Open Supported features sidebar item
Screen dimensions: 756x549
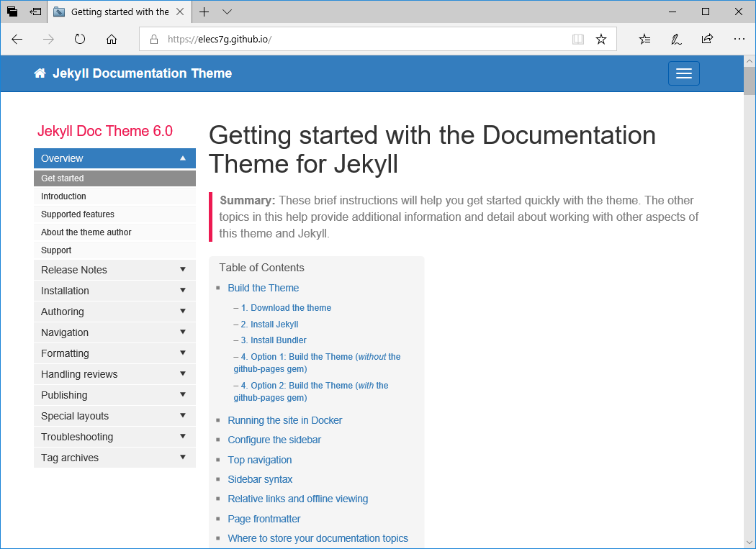click(114, 214)
